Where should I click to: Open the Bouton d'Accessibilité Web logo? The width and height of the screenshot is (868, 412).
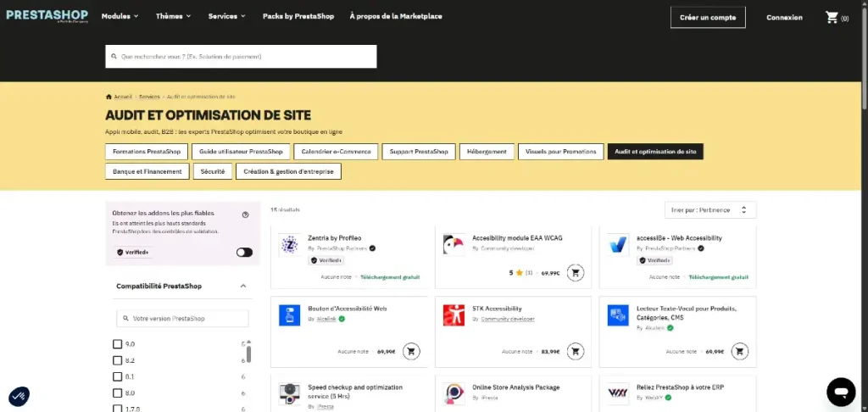pyautogui.click(x=290, y=315)
